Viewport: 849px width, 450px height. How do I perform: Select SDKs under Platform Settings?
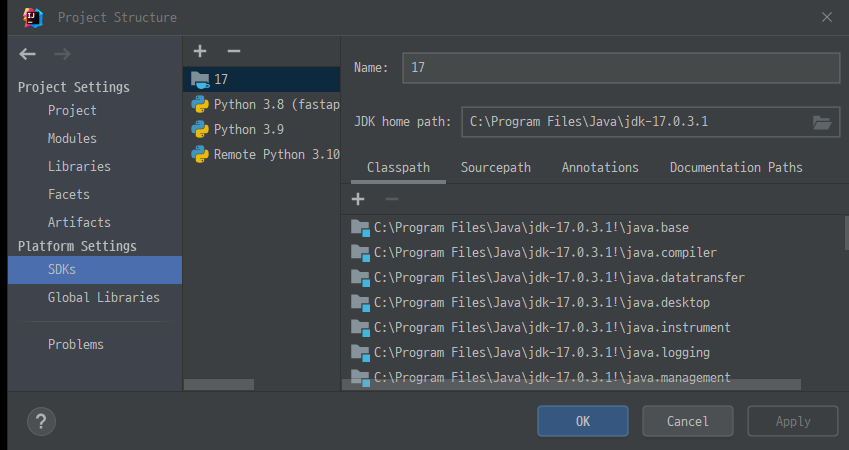pos(95,270)
